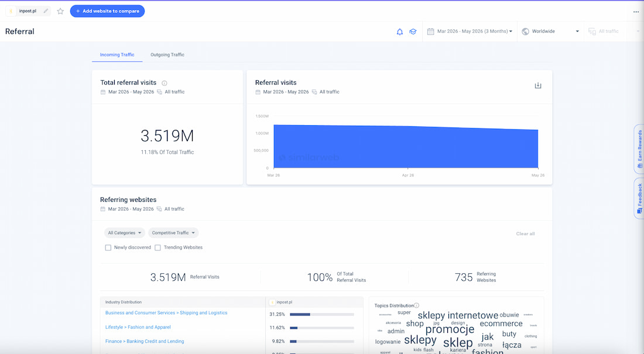The width and height of the screenshot is (644, 354).
Task: Click the Add website to compare button
Action: tap(107, 11)
